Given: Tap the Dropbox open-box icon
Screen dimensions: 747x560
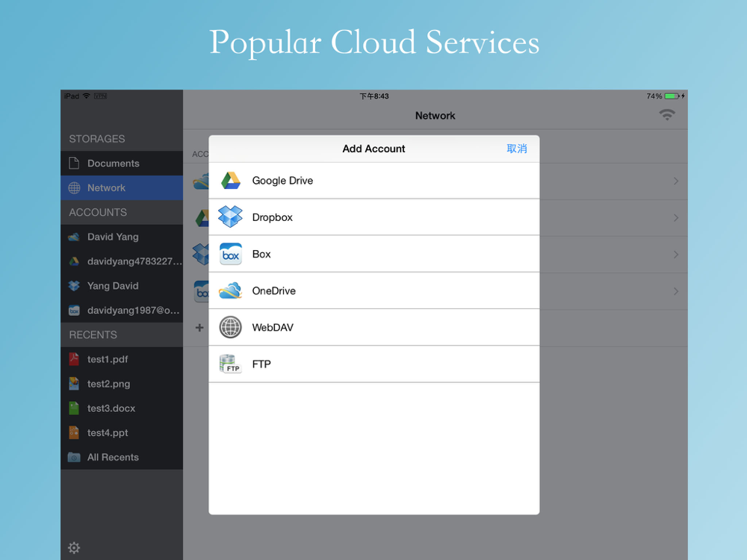Looking at the screenshot, I should click(230, 217).
